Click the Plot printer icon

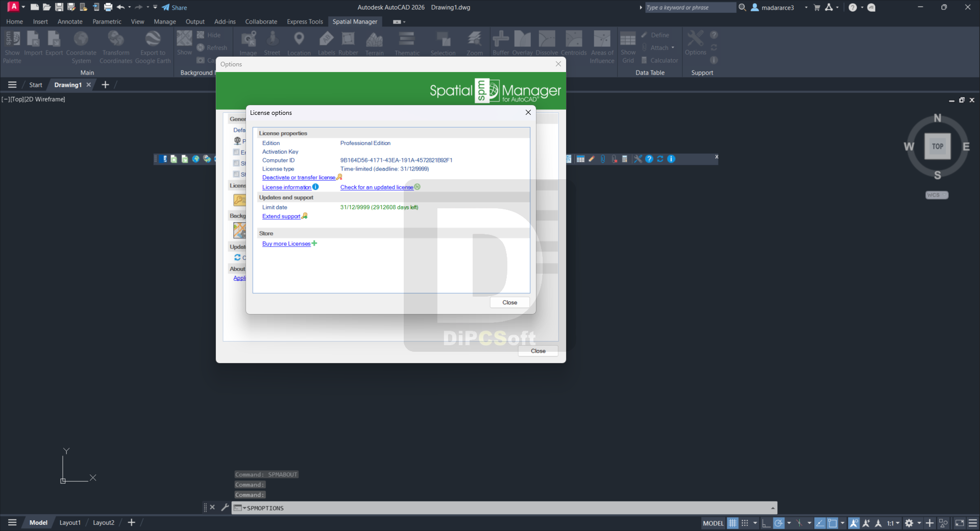click(x=108, y=7)
